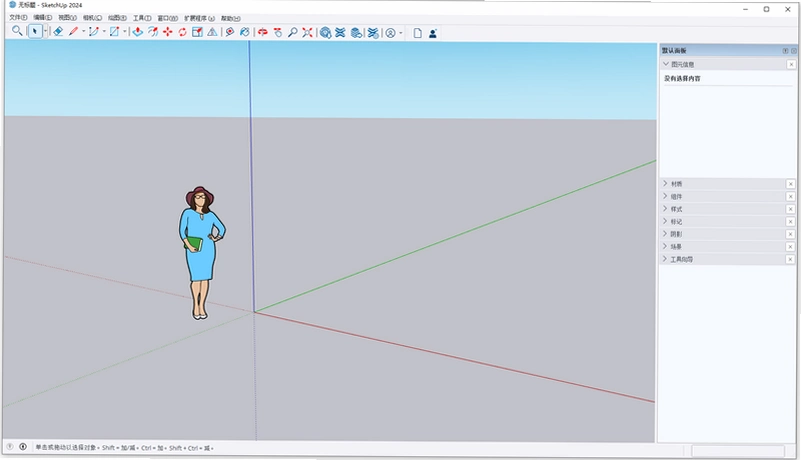
Task: Expand the 样式 panel
Action: tap(665, 209)
